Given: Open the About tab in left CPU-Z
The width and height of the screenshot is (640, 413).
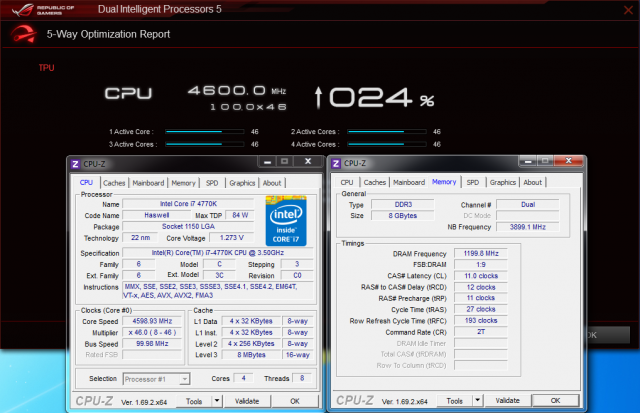Looking at the screenshot, I should (272, 183).
